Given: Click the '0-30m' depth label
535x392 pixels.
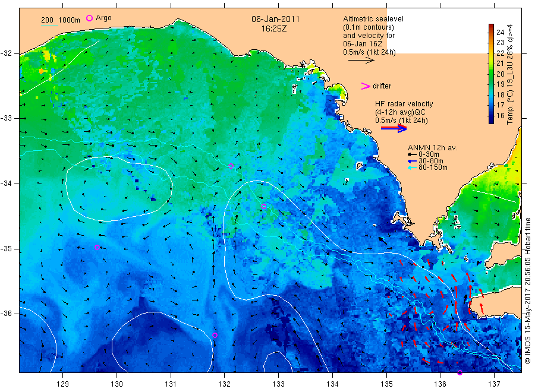Looking at the screenshot, I should pyautogui.click(x=429, y=154).
